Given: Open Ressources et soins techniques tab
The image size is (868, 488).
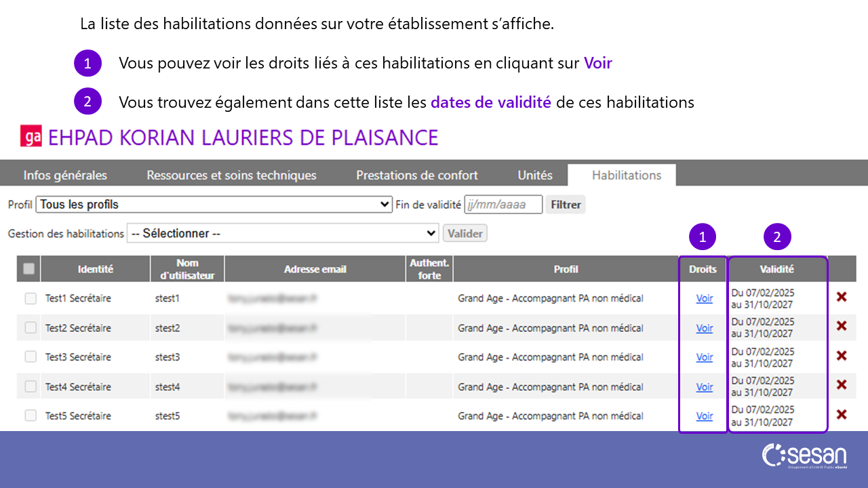Looking at the screenshot, I should (231, 176).
